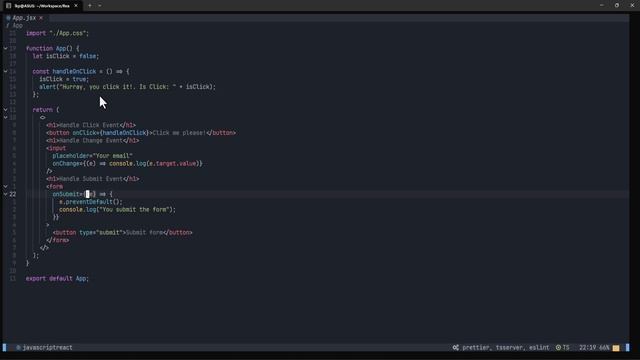Collapse the <form fold chevron
The height and width of the screenshot is (360, 640).
[x=5, y=187]
